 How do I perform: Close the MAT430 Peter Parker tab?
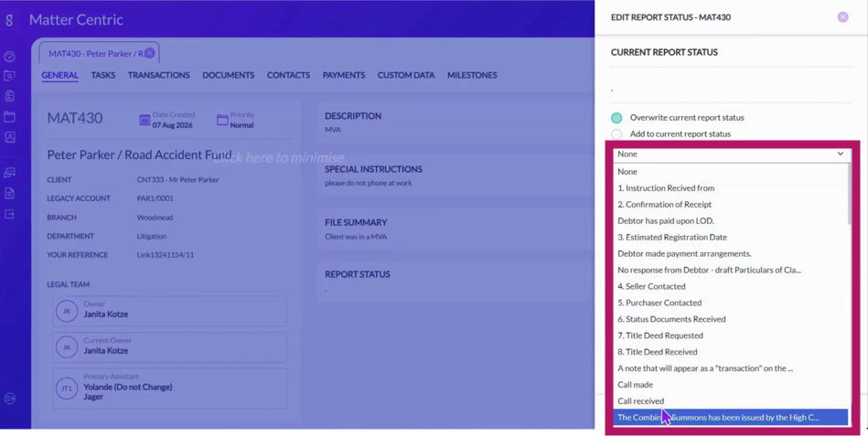pos(149,54)
